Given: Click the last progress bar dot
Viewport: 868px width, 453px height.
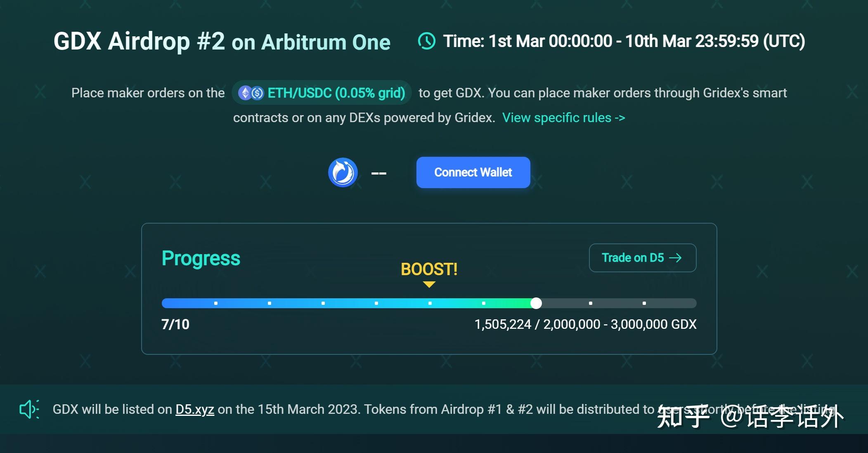Looking at the screenshot, I should (644, 303).
